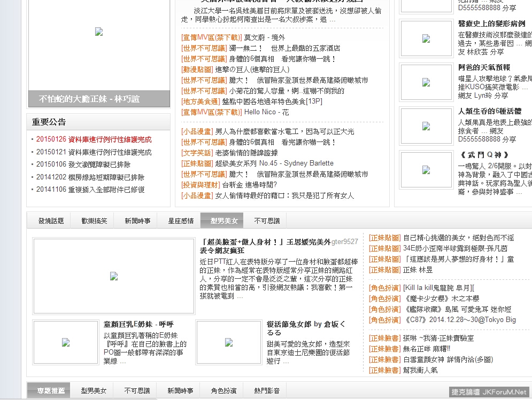Open the 專題推薦 tab

point(51,391)
